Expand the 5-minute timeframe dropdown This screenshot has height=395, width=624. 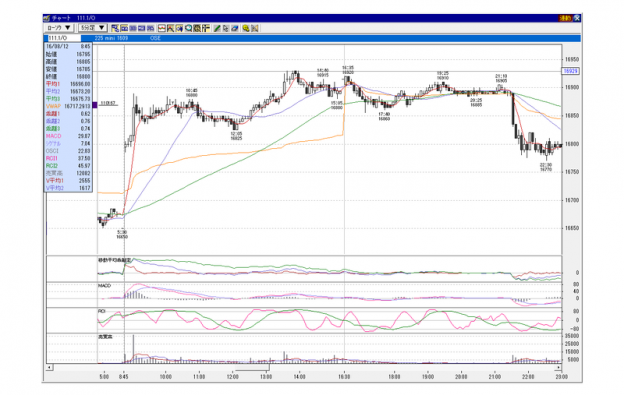[93, 28]
